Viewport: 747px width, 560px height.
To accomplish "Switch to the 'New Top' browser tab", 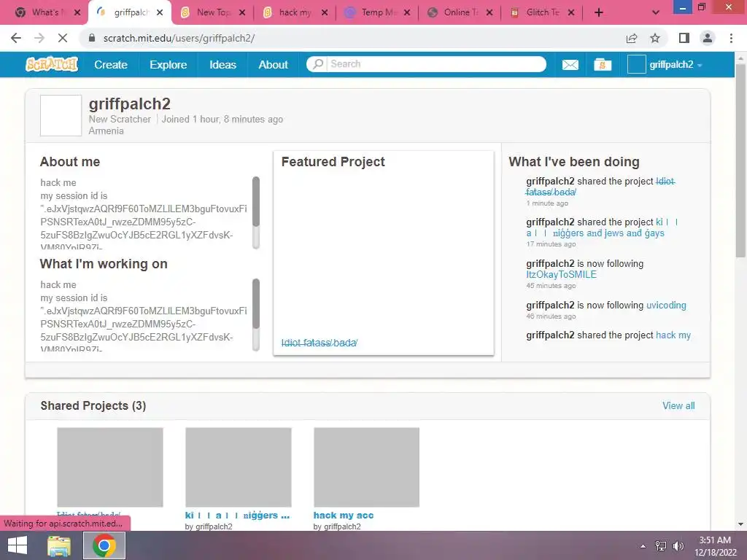I will tap(212, 12).
